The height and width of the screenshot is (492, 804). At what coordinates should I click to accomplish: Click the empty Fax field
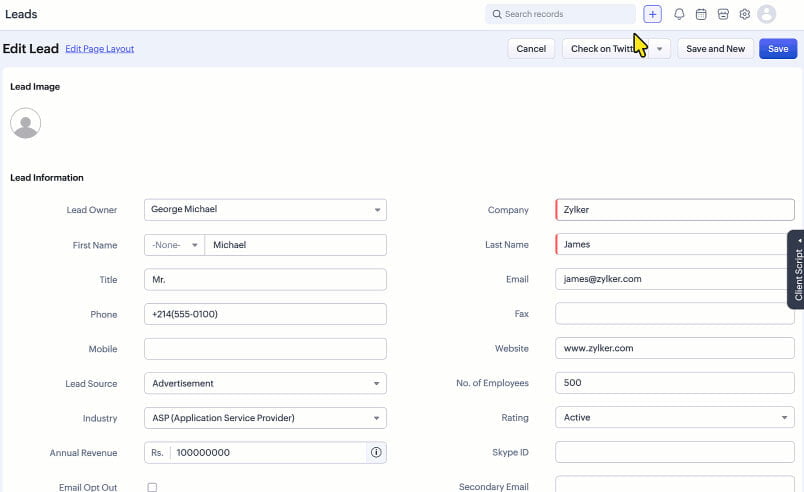pos(675,314)
